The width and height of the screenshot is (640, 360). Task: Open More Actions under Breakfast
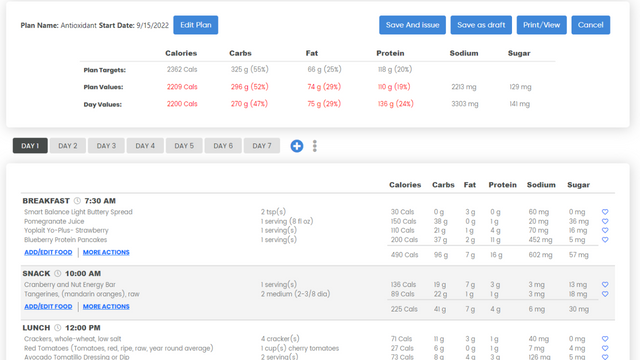click(106, 252)
